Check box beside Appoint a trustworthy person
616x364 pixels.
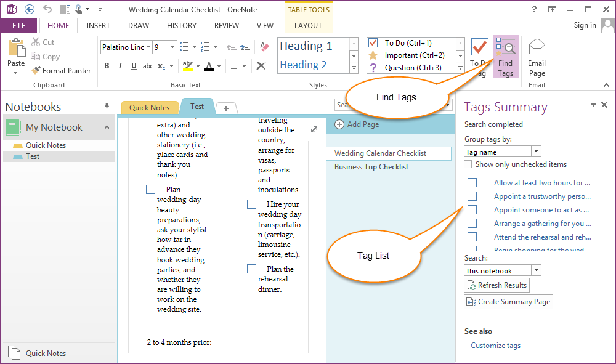click(x=472, y=196)
